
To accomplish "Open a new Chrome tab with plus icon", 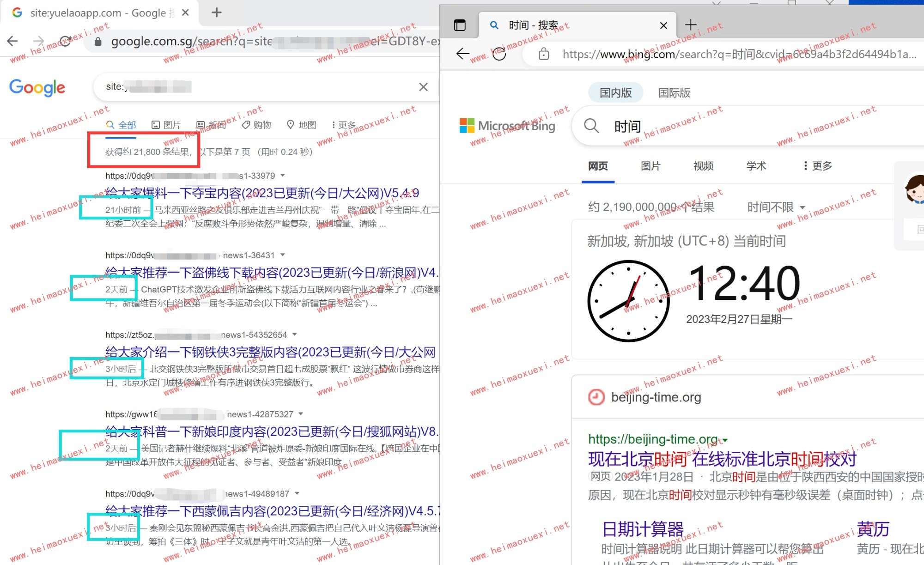I will [x=216, y=12].
